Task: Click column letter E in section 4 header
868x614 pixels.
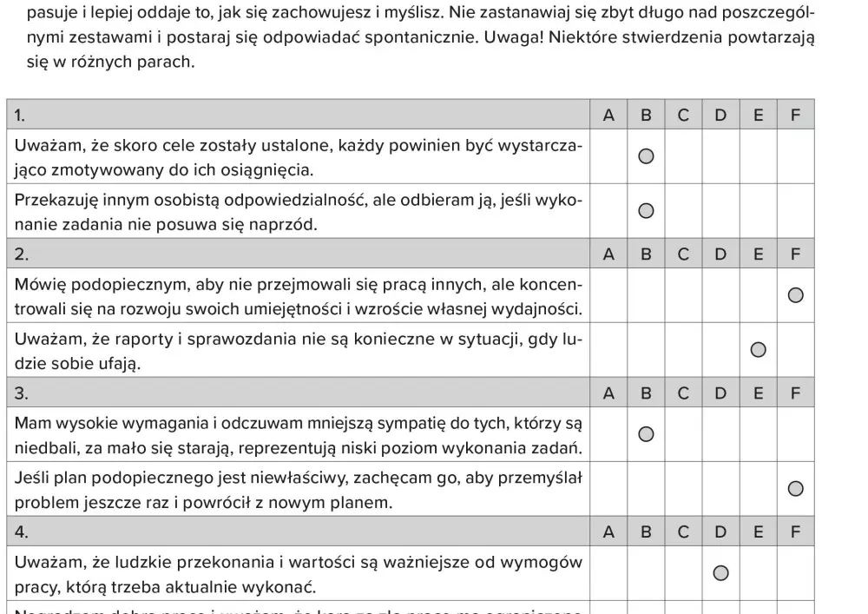Action: pyautogui.click(x=758, y=532)
